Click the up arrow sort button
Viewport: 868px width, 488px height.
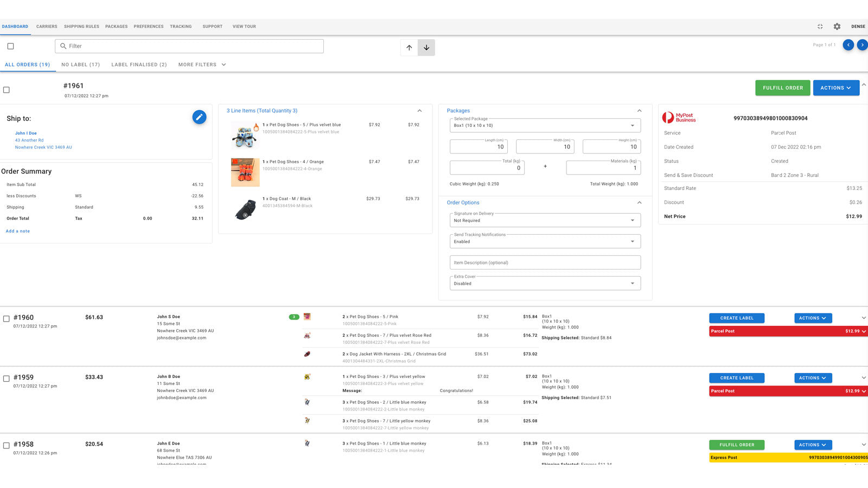click(409, 48)
